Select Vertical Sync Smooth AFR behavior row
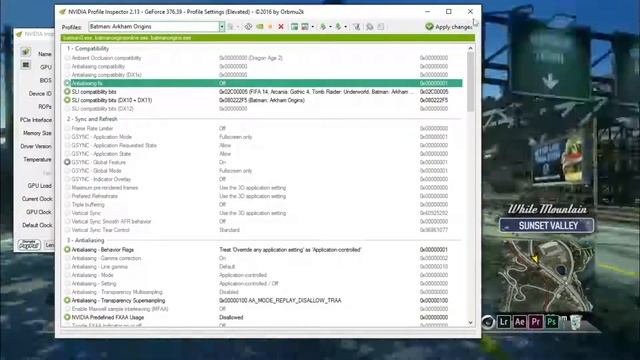 tap(263, 221)
